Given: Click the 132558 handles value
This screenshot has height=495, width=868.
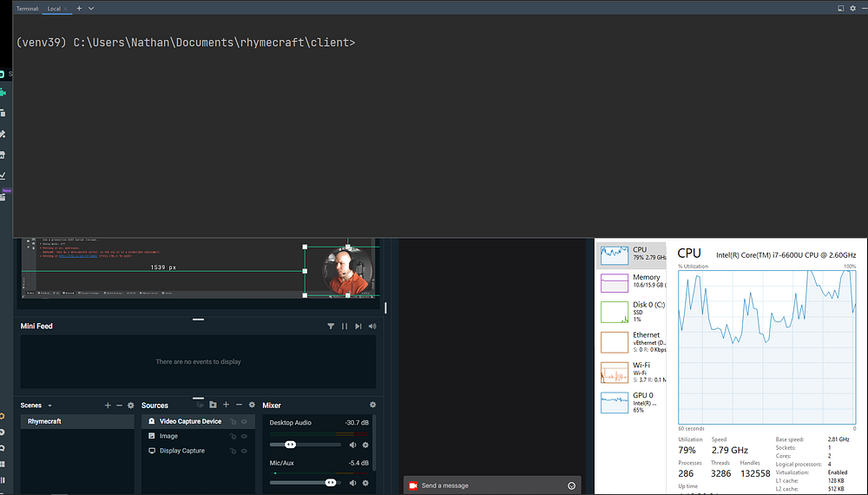Looking at the screenshot, I should tap(755, 474).
